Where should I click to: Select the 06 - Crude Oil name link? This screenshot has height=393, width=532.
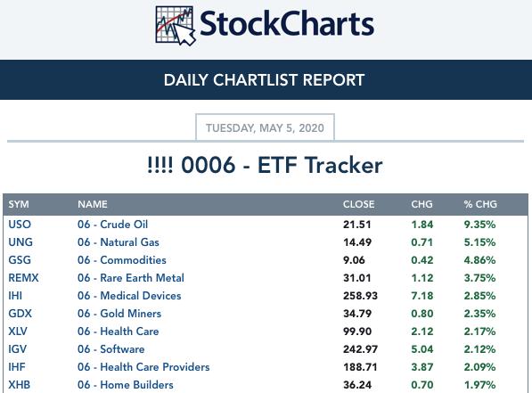click(112, 225)
